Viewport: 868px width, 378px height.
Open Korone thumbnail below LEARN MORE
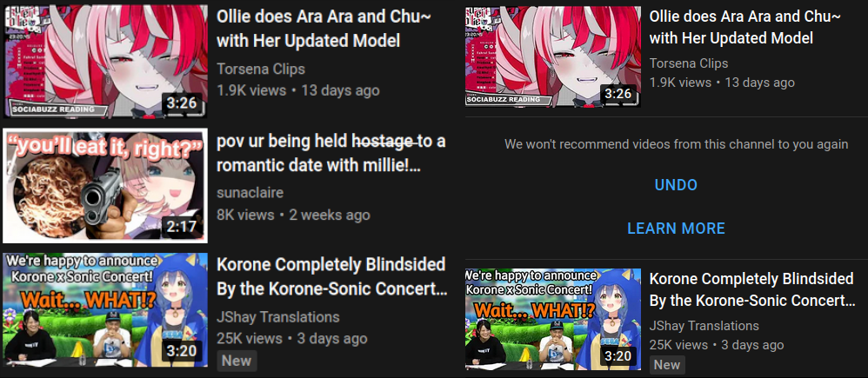(x=553, y=319)
